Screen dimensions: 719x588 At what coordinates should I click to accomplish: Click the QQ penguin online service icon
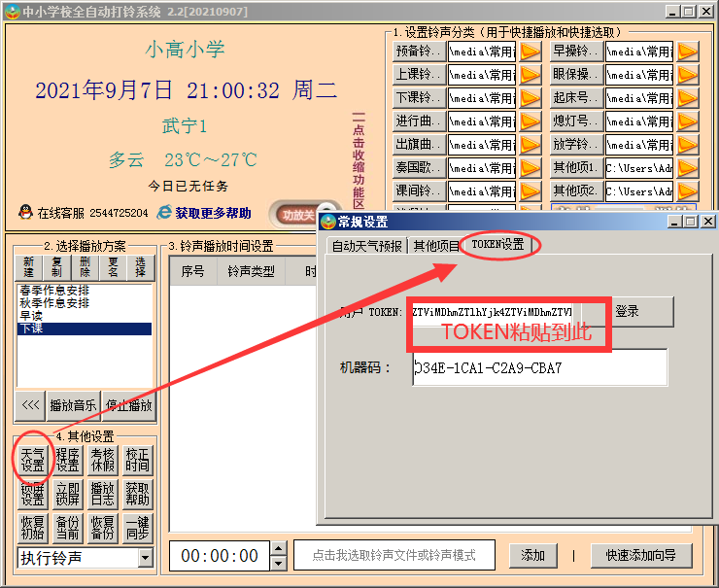click(x=25, y=212)
